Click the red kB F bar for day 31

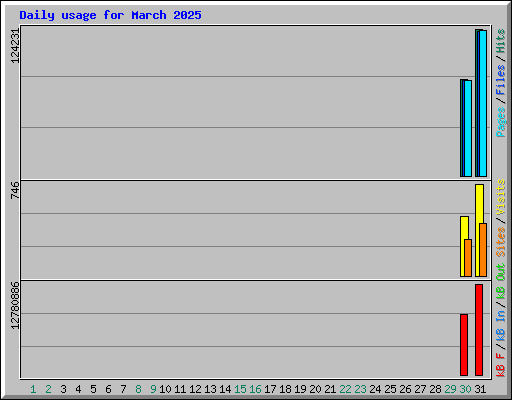[479, 330]
